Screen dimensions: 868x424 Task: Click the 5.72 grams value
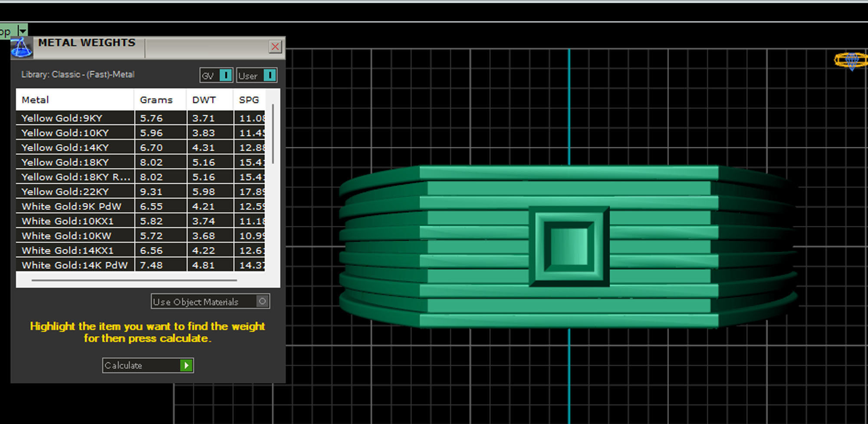click(x=151, y=236)
